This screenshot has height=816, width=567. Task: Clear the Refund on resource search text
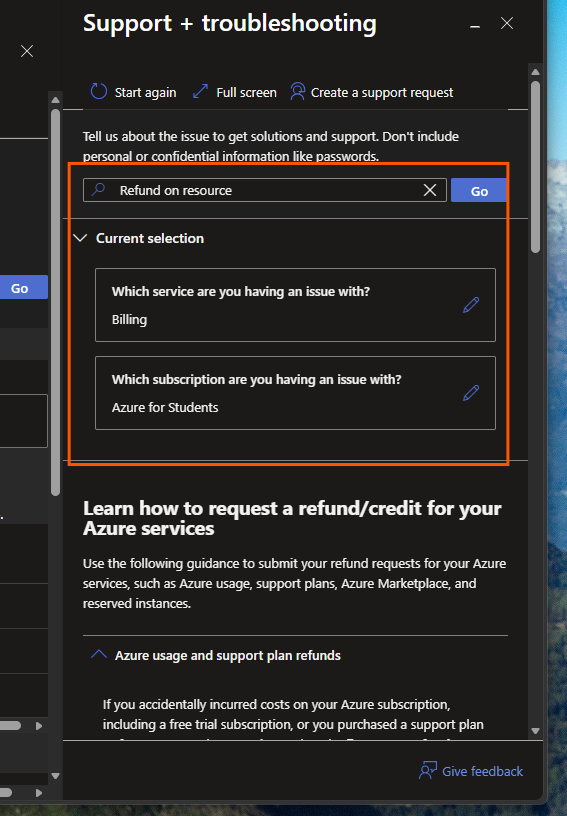point(430,190)
